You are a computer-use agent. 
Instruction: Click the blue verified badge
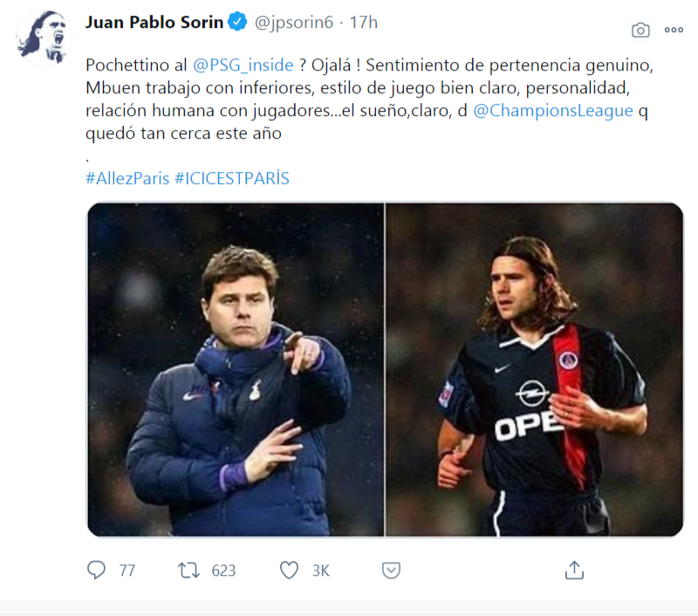pos(237,23)
